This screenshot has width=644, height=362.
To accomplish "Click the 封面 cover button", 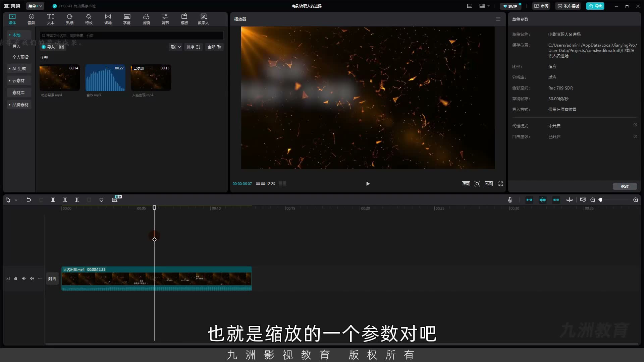I will click(x=52, y=279).
